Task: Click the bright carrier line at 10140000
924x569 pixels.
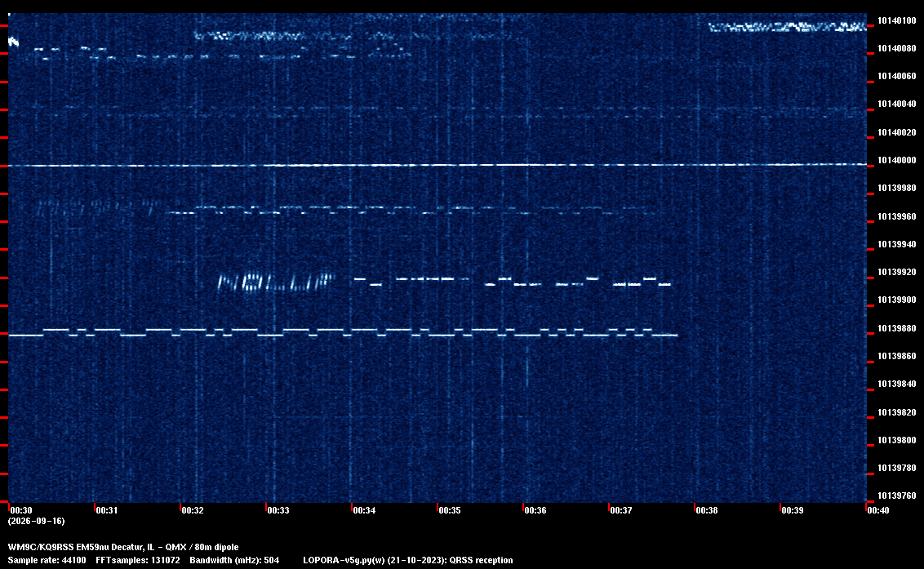Action: pyautogui.click(x=438, y=165)
